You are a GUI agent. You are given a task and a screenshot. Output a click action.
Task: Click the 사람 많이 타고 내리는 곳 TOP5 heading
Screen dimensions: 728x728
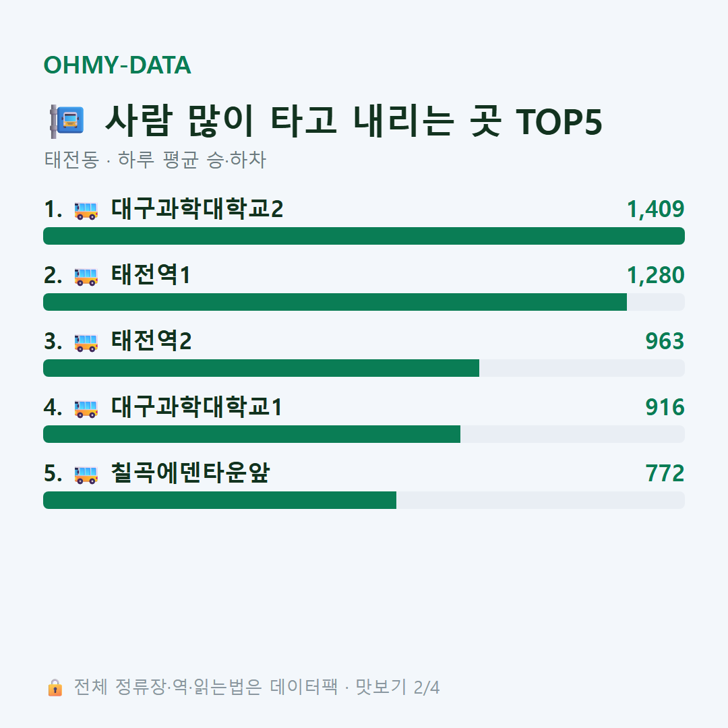[353, 121]
